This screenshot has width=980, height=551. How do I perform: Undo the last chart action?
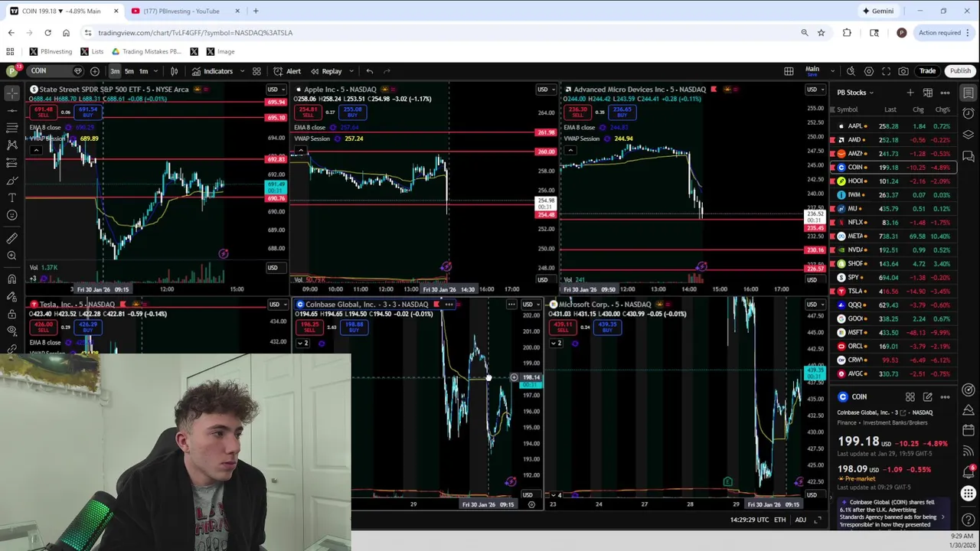pos(369,71)
